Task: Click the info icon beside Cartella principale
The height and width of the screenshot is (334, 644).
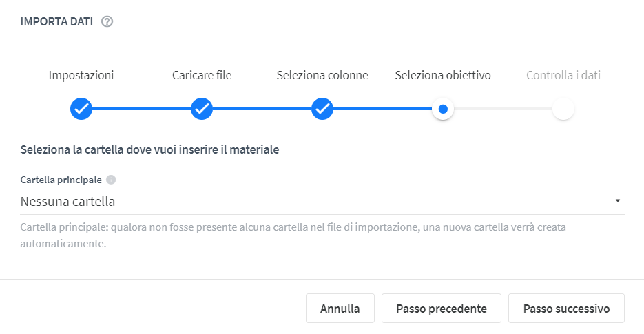Action: [x=111, y=180]
